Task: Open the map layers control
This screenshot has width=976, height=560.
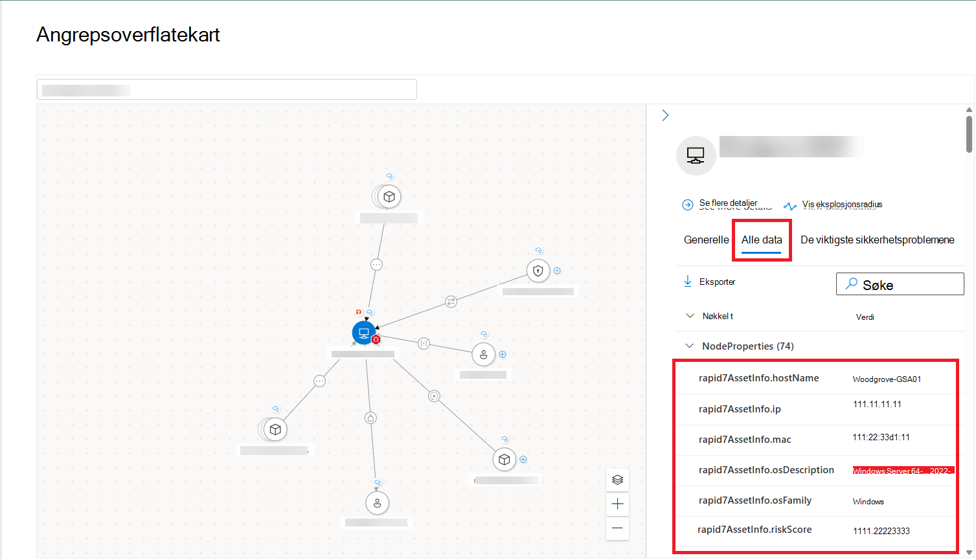Action: [617, 480]
